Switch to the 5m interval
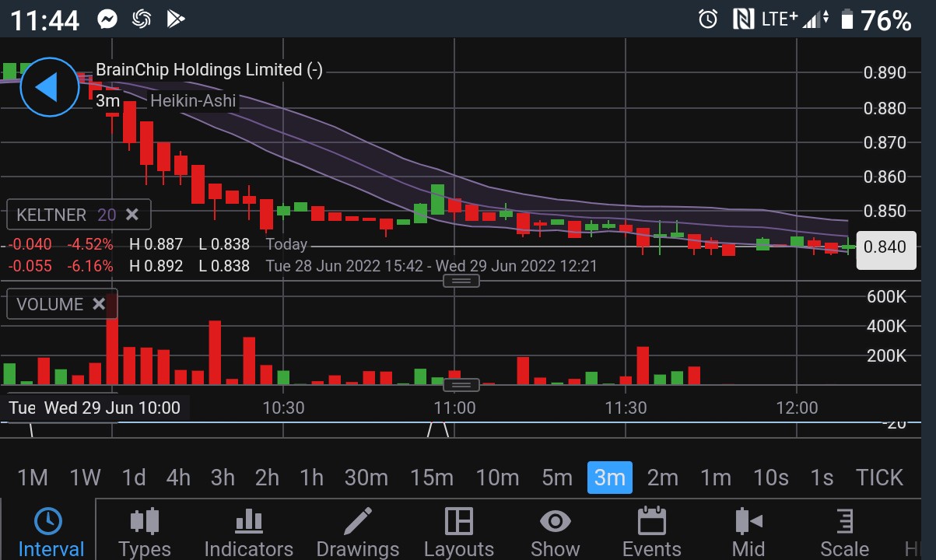Image resolution: width=936 pixels, height=560 pixels. point(556,478)
